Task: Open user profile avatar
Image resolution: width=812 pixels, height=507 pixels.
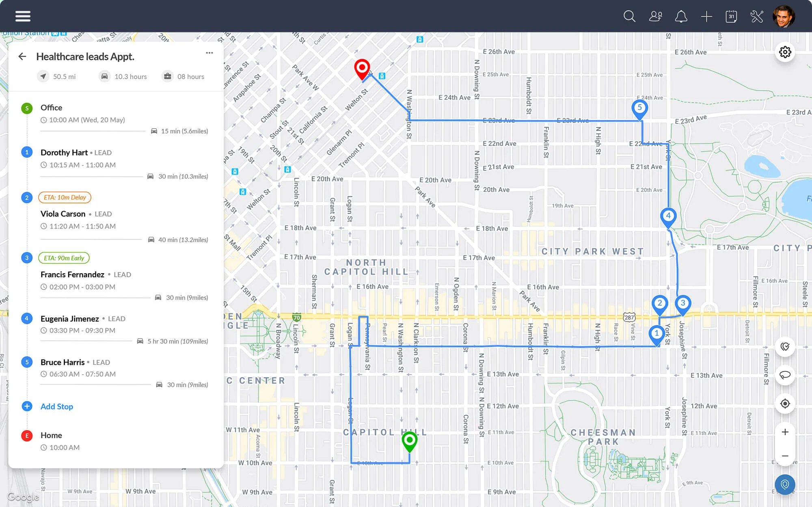Action: [x=784, y=16]
